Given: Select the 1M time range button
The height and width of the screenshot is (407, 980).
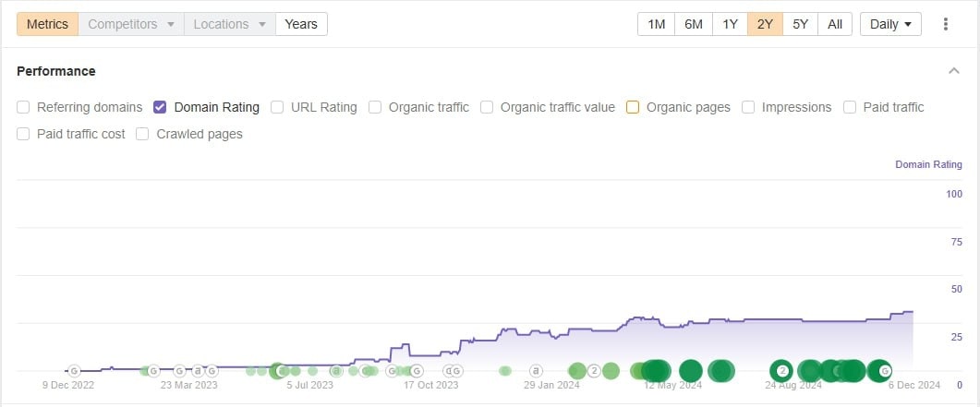Looking at the screenshot, I should point(657,24).
